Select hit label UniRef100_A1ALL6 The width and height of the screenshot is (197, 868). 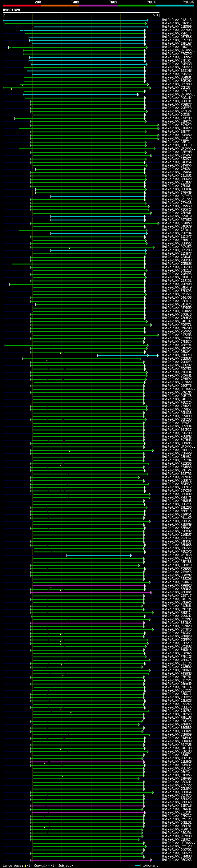click(177, 450)
